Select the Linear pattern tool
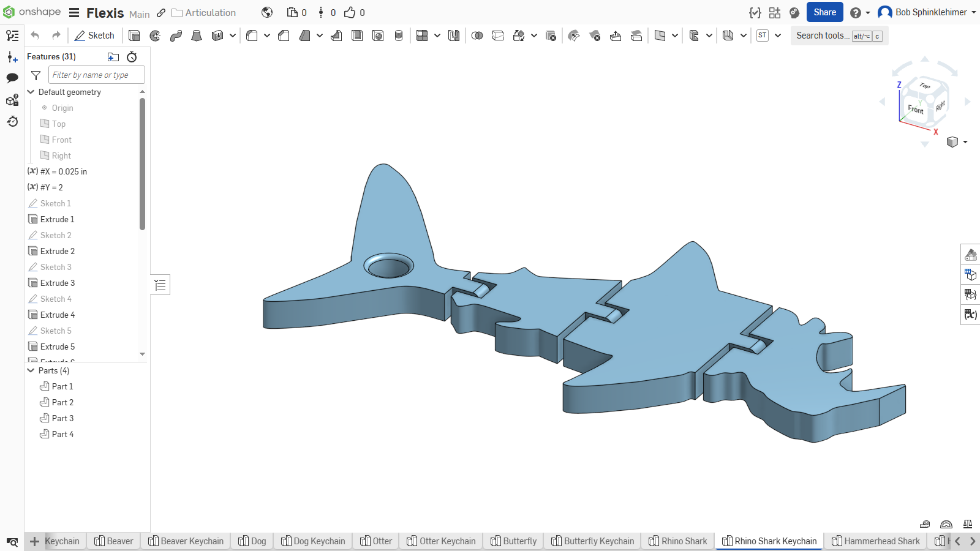 [422, 36]
